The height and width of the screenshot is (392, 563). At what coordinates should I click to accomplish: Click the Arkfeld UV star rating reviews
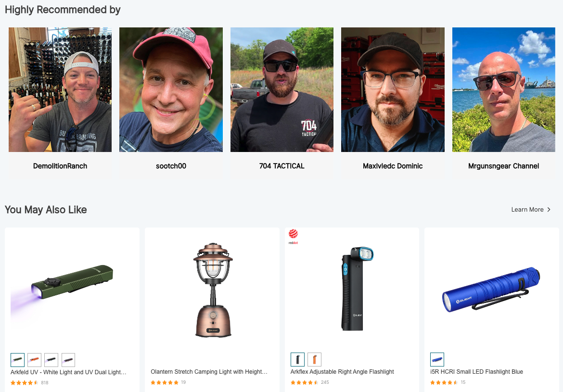pos(29,383)
